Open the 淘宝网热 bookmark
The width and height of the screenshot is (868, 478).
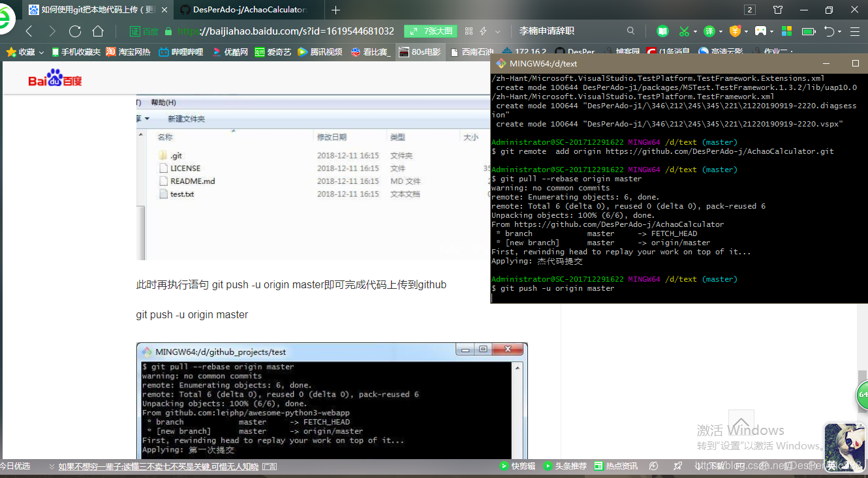tap(128, 52)
